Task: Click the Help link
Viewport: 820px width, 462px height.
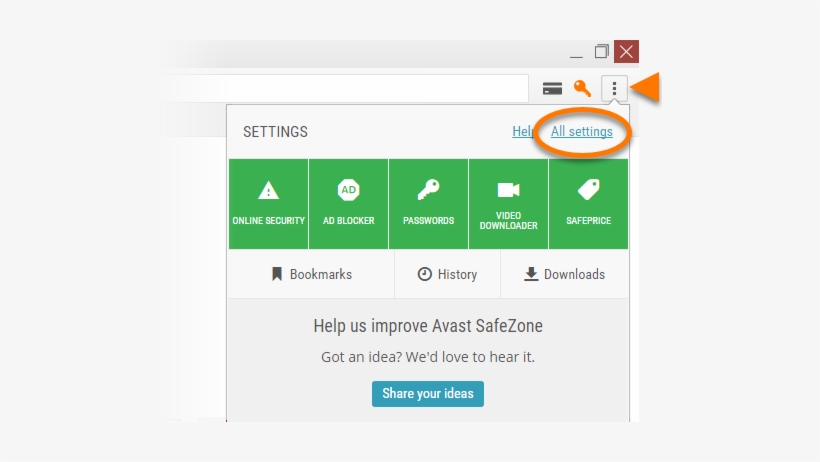Action: [523, 131]
